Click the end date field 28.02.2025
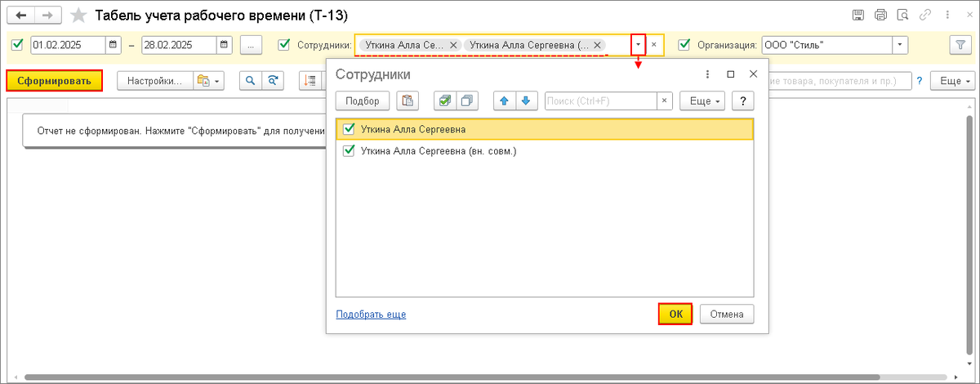The height and width of the screenshot is (384, 980). click(x=180, y=45)
